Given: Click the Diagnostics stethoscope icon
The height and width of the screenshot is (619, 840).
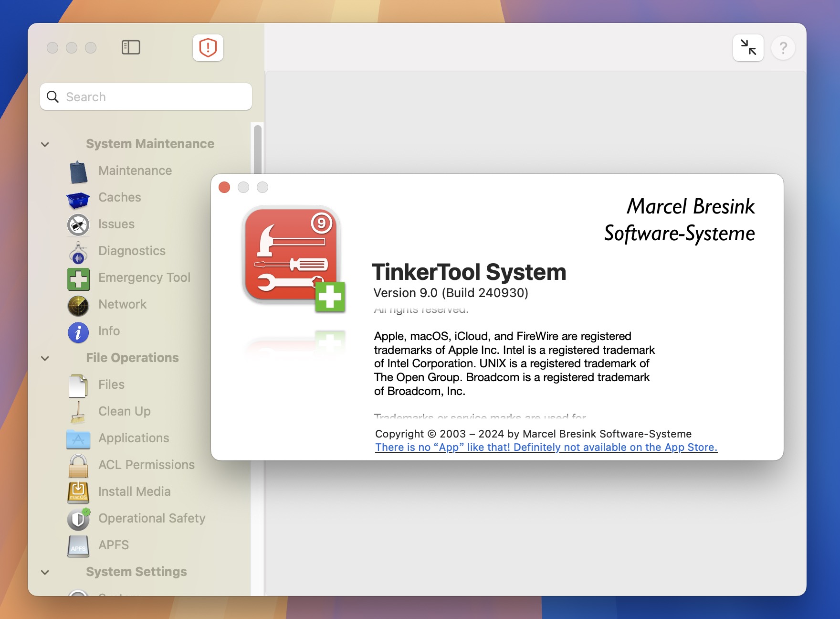Looking at the screenshot, I should tap(78, 253).
